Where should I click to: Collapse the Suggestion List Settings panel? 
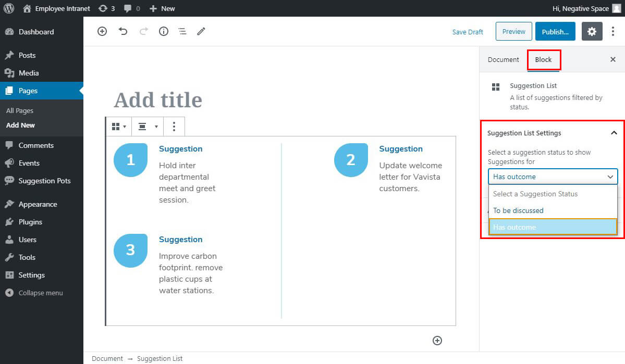pos(614,133)
